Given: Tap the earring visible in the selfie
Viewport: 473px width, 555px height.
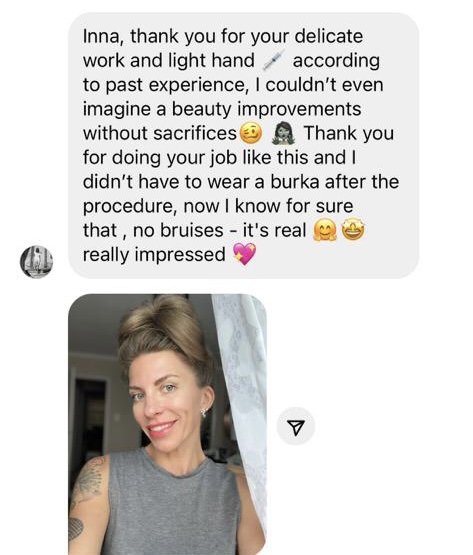Looking at the screenshot, I should tap(205, 412).
